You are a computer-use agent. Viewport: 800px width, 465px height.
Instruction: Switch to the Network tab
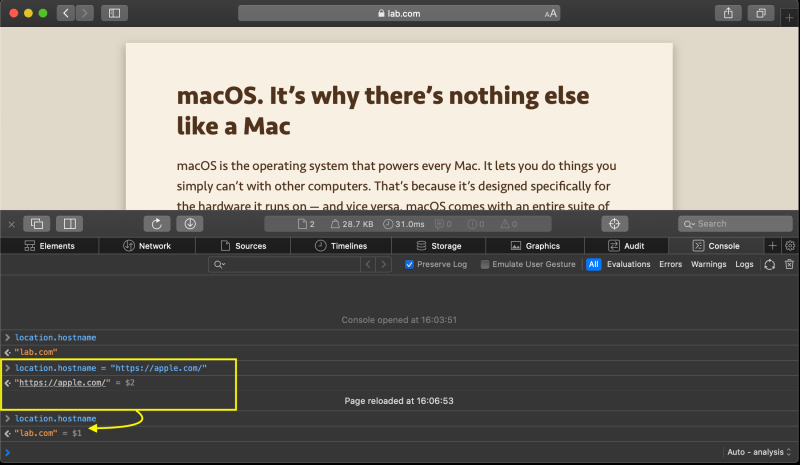(x=147, y=246)
